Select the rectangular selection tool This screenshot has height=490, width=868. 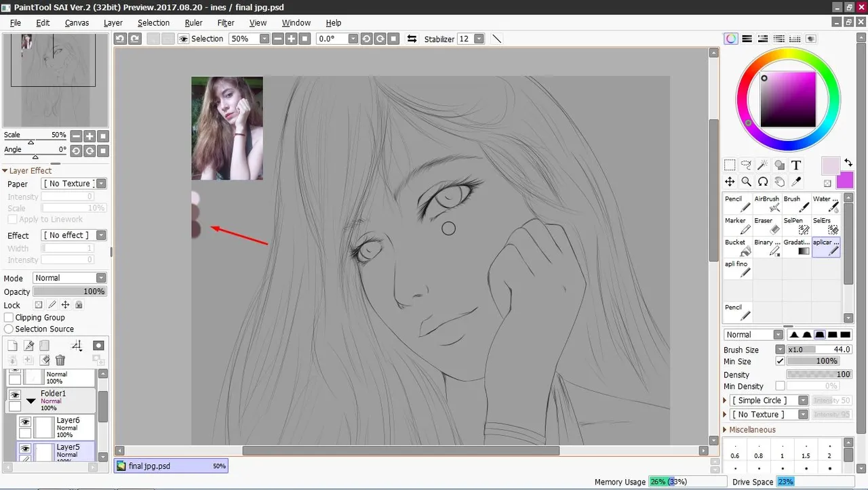[730, 165]
